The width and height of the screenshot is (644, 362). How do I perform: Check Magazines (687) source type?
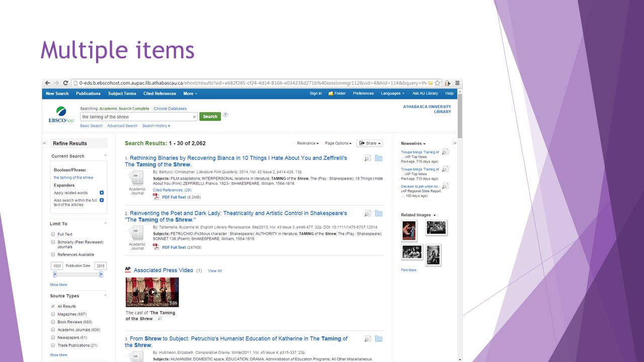(x=53, y=314)
